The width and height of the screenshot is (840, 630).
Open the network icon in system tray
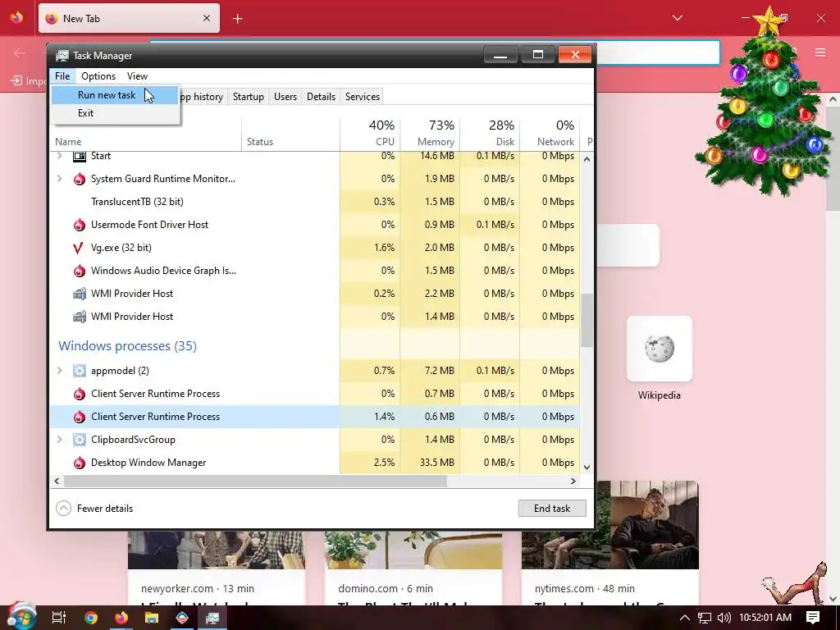pyautogui.click(x=705, y=618)
